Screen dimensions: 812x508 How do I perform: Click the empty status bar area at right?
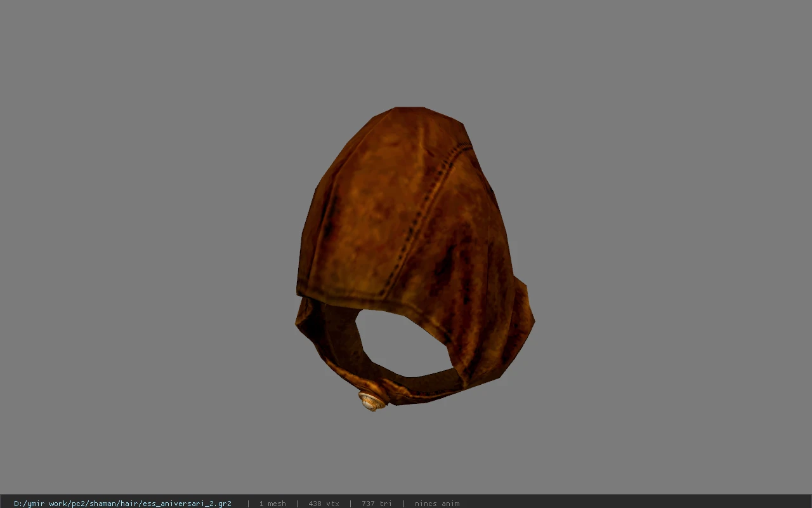coord(634,502)
